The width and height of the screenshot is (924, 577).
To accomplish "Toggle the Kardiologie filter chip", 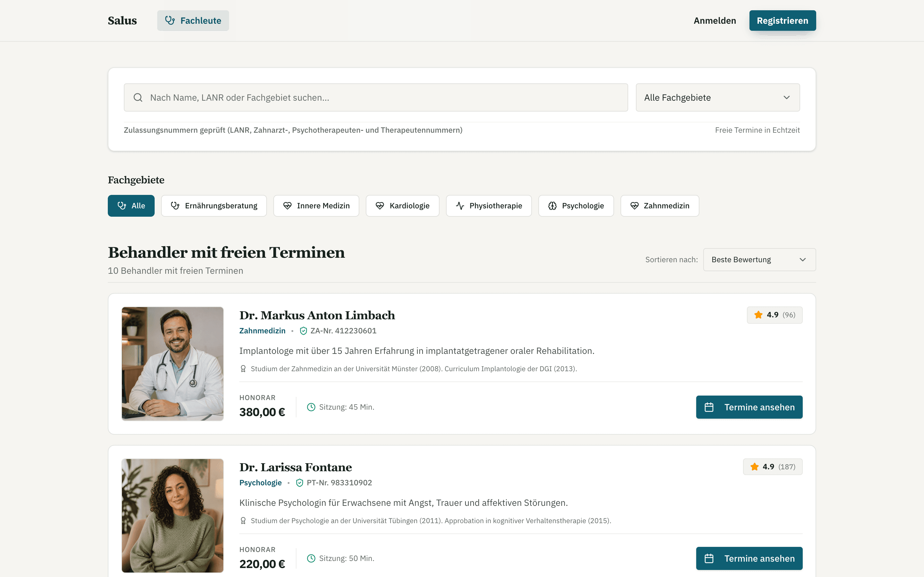I will (x=402, y=206).
